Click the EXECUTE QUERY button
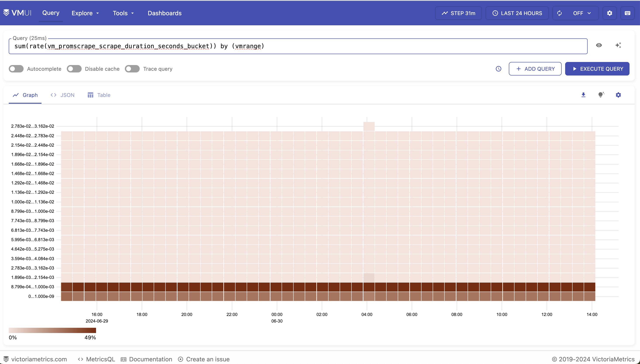Screen dimensions: 640x364 tap(597, 69)
